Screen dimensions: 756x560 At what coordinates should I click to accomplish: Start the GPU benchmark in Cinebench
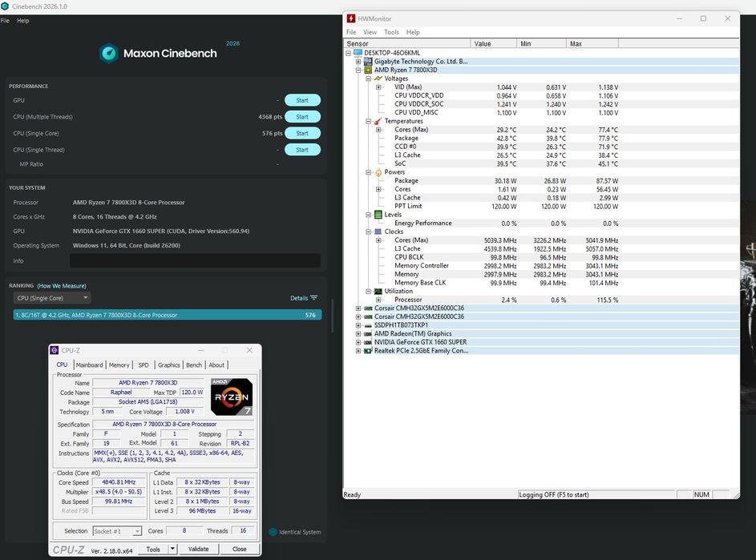pos(302,100)
